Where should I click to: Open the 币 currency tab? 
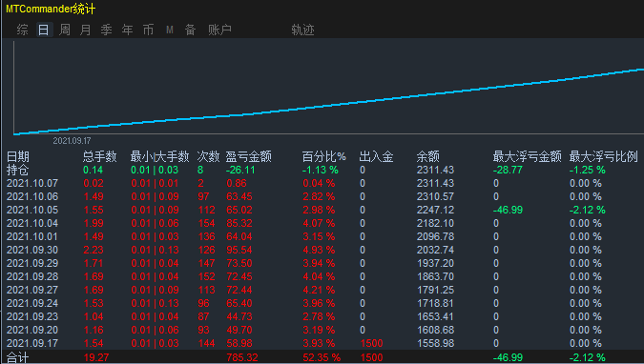coord(148,30)
